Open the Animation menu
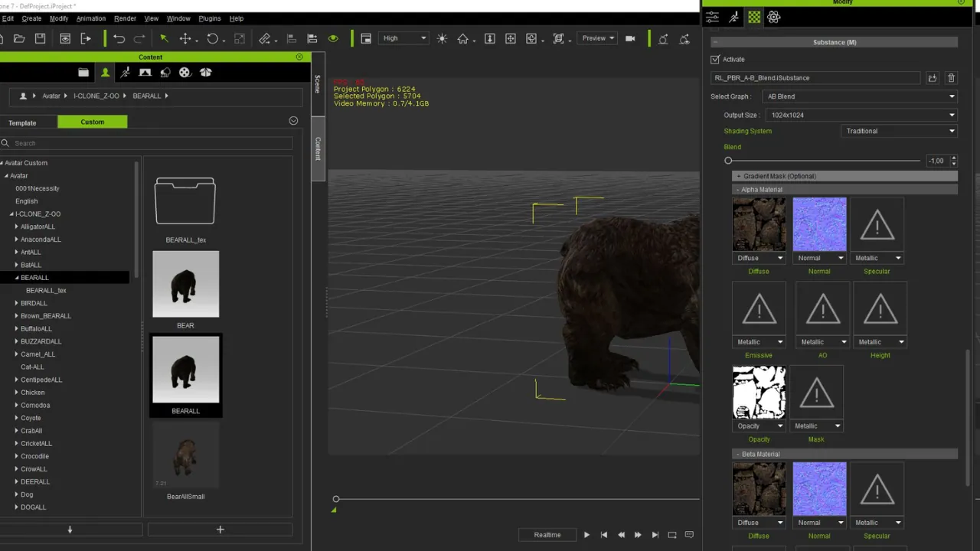 pyautogui.click(x=91, y=18)
